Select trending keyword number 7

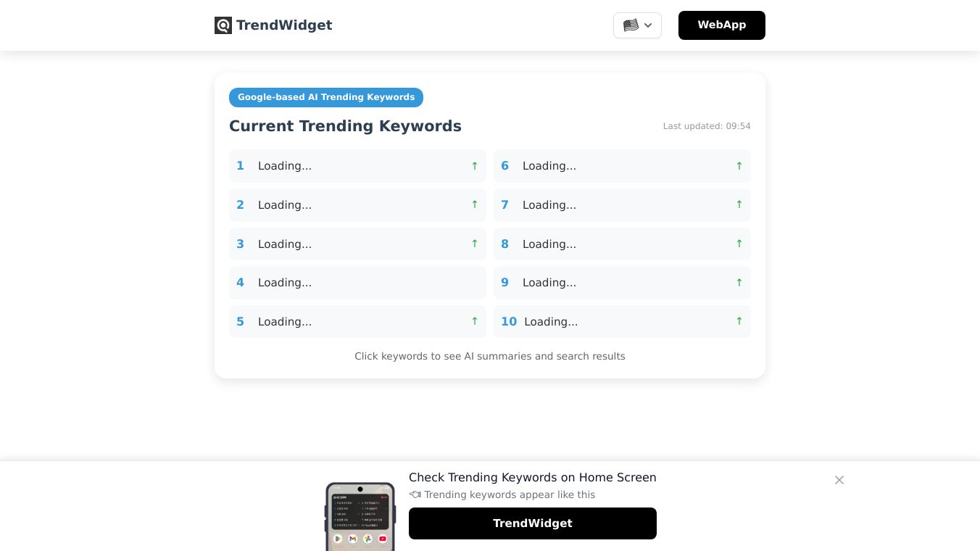[622, 205]
